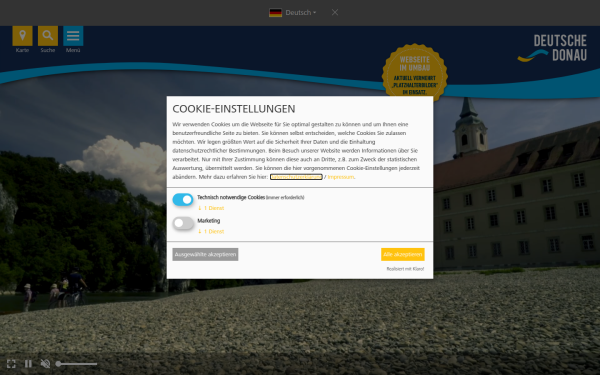Screen dimensions: 600x375
Task: Open the Deutsch language dropdown
Action: pos(301,13)
